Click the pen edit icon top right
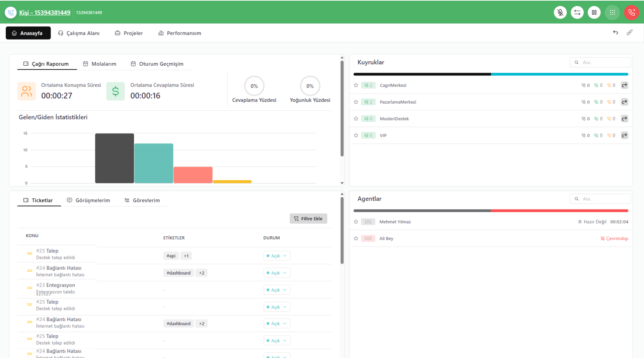 630,33
